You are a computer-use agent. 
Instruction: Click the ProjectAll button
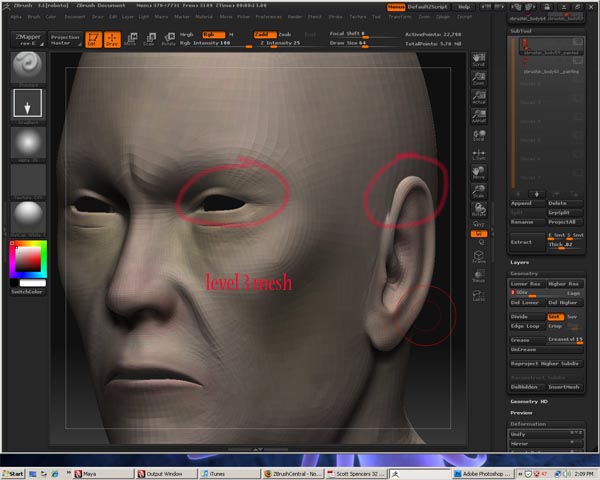(565, 222)
